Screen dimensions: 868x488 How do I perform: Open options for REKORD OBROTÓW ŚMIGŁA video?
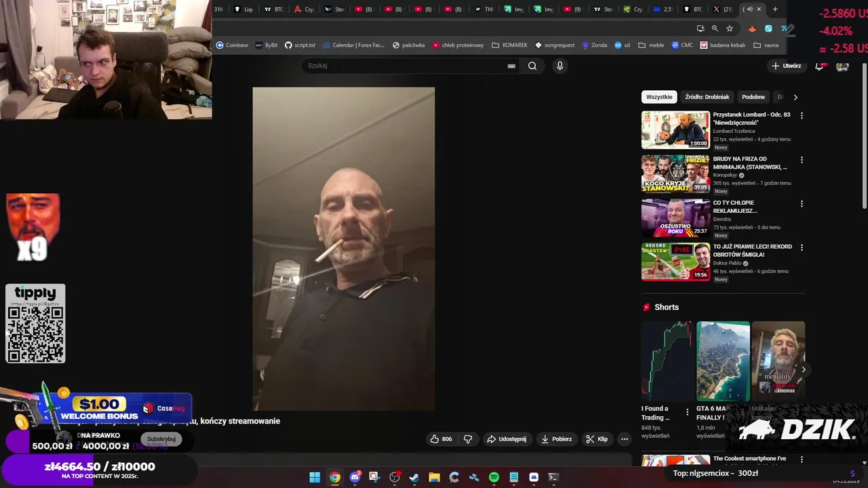point(802,247)
